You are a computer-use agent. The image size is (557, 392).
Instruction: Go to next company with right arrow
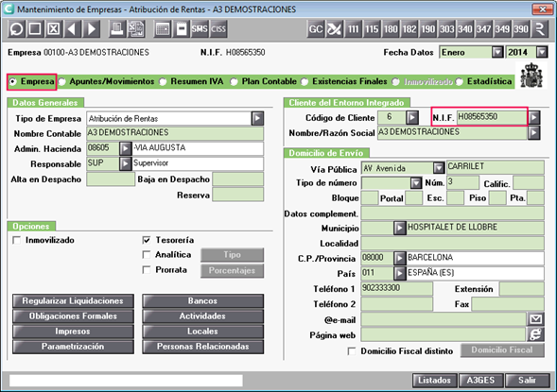pos(92,28)
